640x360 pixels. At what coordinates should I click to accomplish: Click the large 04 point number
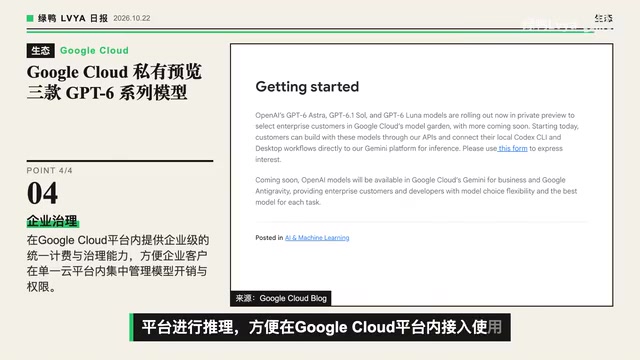click(x=42, y=193)
